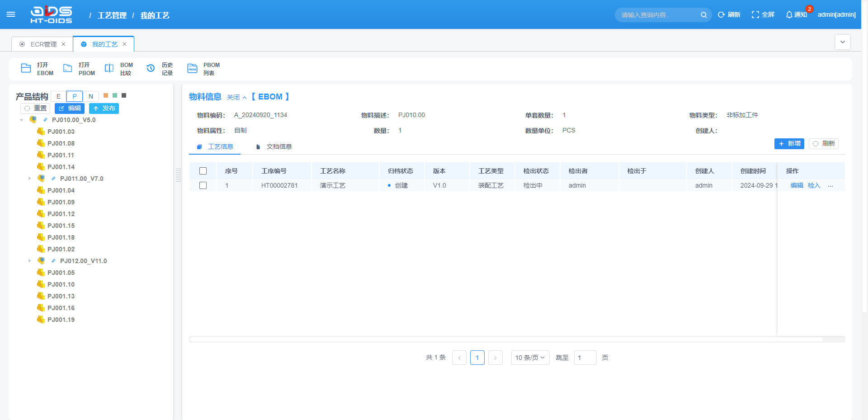Enter fullscreen mode with the fullscreen icon

pyautogui.click(x=755, y=15)
